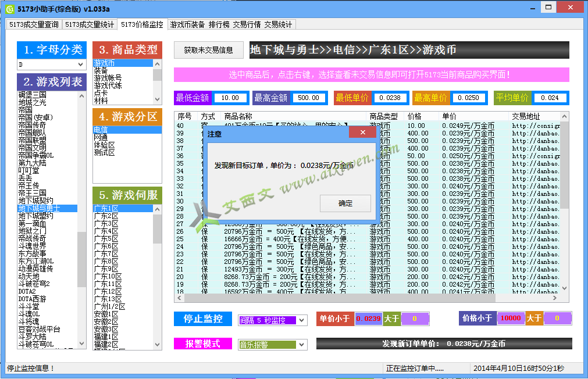Click the 最高单价 value field 0.0250

(x=468, y=98)
